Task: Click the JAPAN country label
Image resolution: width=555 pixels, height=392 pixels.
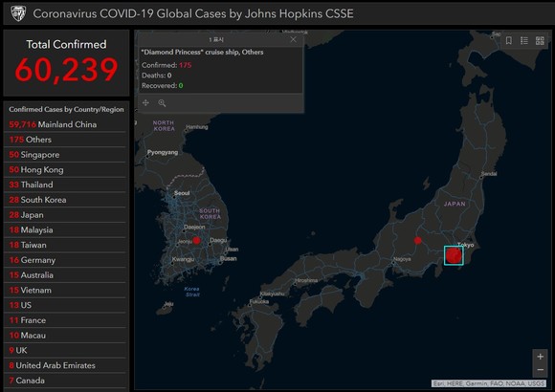Action: (455, 204)
